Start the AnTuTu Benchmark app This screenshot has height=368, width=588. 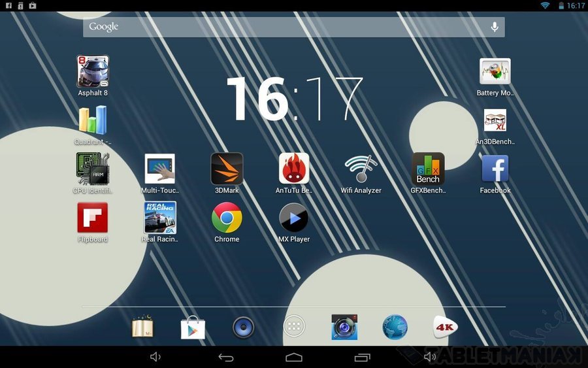point(294,169)
